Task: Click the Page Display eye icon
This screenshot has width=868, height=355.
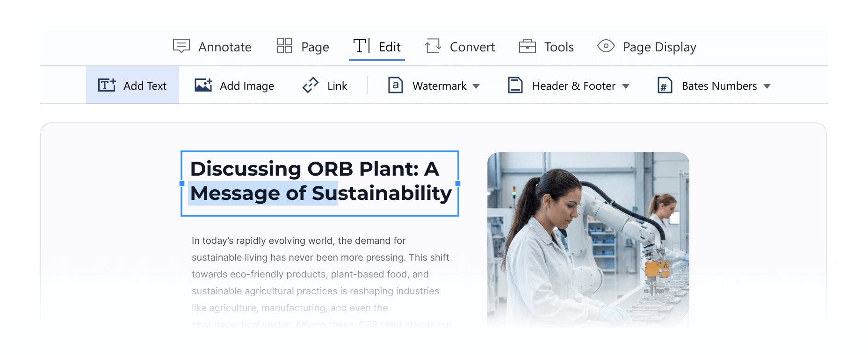Action: coord(606,46)
